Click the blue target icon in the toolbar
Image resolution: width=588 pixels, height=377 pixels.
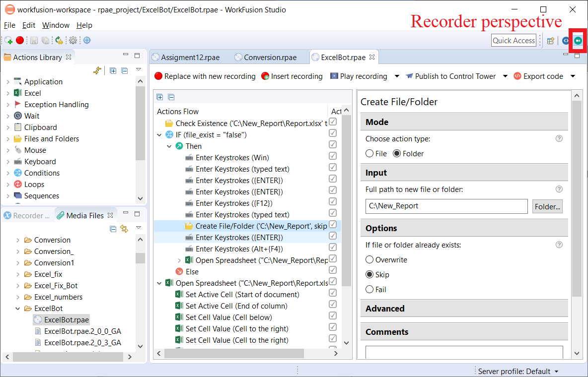[x=87, y=40]
